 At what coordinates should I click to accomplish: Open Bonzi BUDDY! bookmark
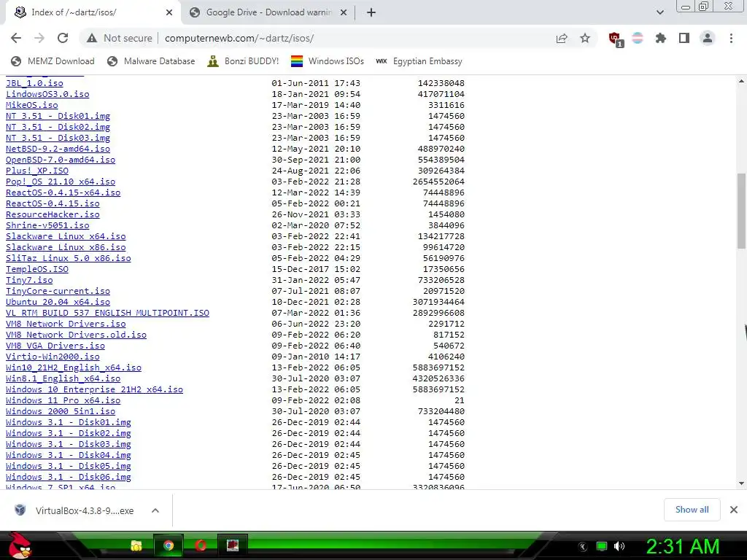click(x=244, y=61)
